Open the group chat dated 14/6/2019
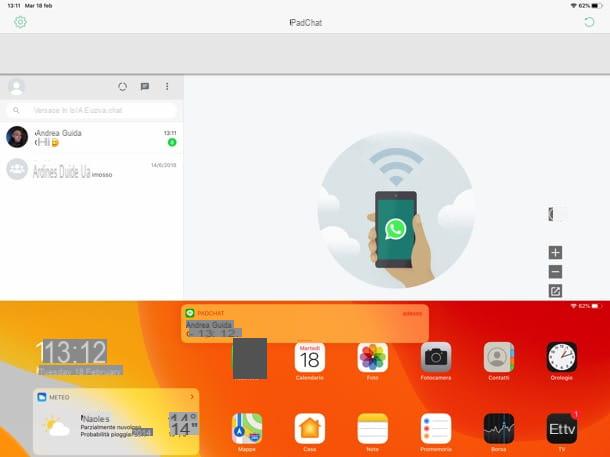This screenshot has height=457, width=610. (x=91, y=170)
